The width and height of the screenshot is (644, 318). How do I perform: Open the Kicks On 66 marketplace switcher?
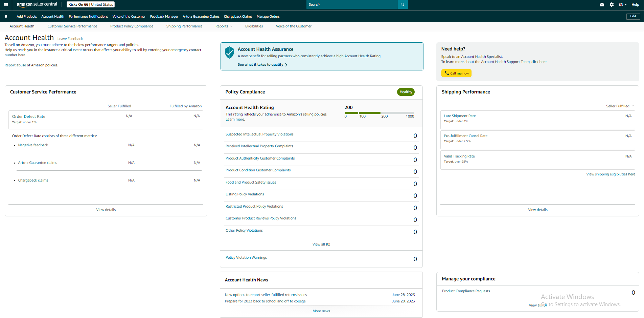(x=91, y=4)
